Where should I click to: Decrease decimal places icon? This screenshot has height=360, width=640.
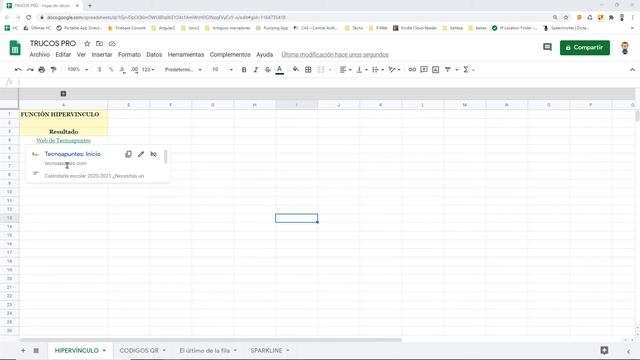[122, 70]
